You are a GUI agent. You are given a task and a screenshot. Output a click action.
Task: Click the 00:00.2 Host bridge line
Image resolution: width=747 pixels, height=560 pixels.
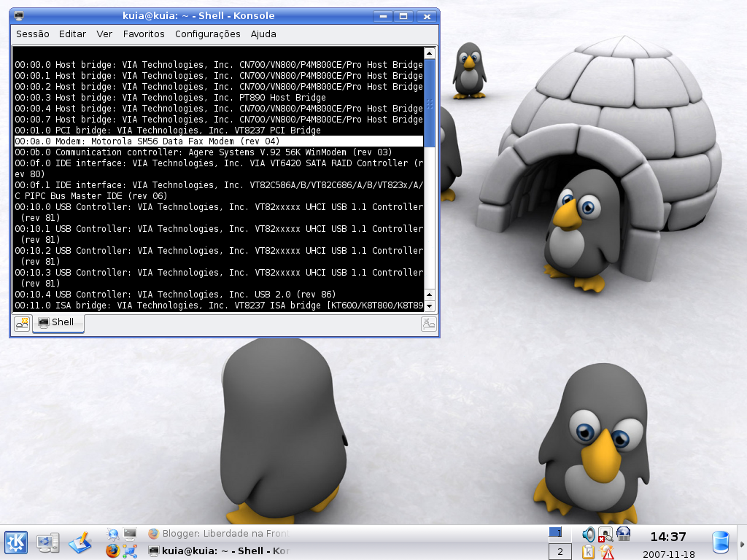click(219, 87)
